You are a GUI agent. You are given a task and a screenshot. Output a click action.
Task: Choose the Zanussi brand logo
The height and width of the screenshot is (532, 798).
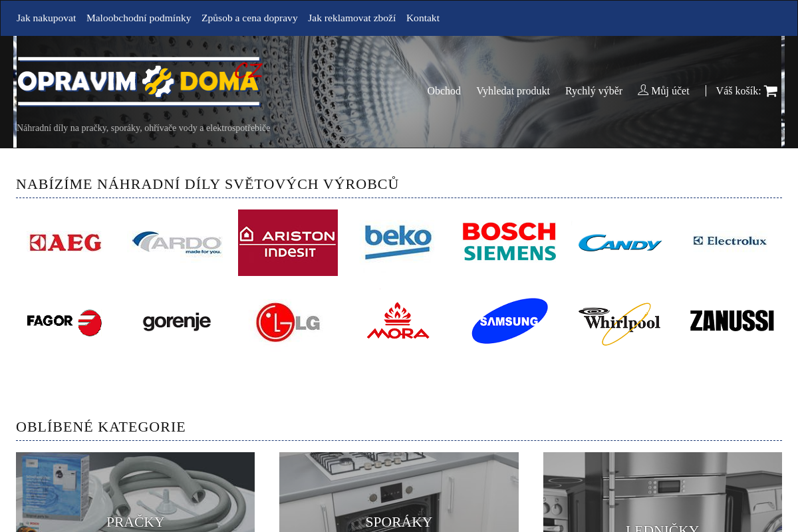coord(731,321)
